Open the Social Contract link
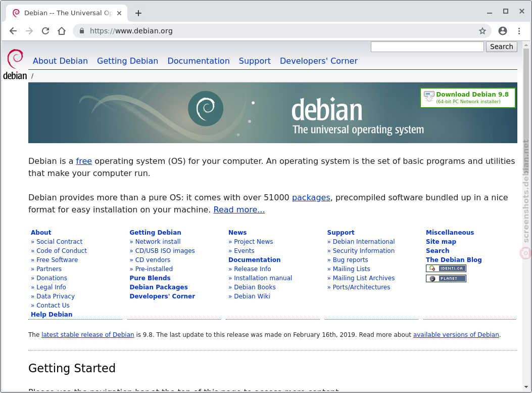This screenshot has width=532, height=393. (x=60, y=241)
